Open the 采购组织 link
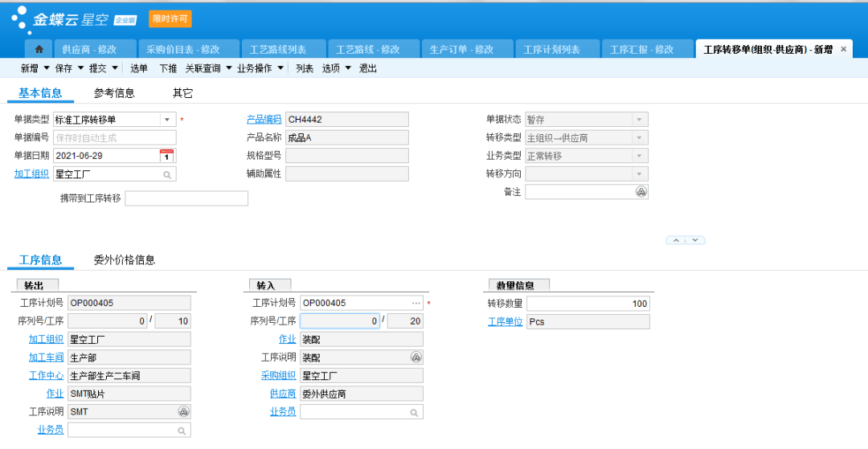Viewport: 868px width, 449px height. 278,375
